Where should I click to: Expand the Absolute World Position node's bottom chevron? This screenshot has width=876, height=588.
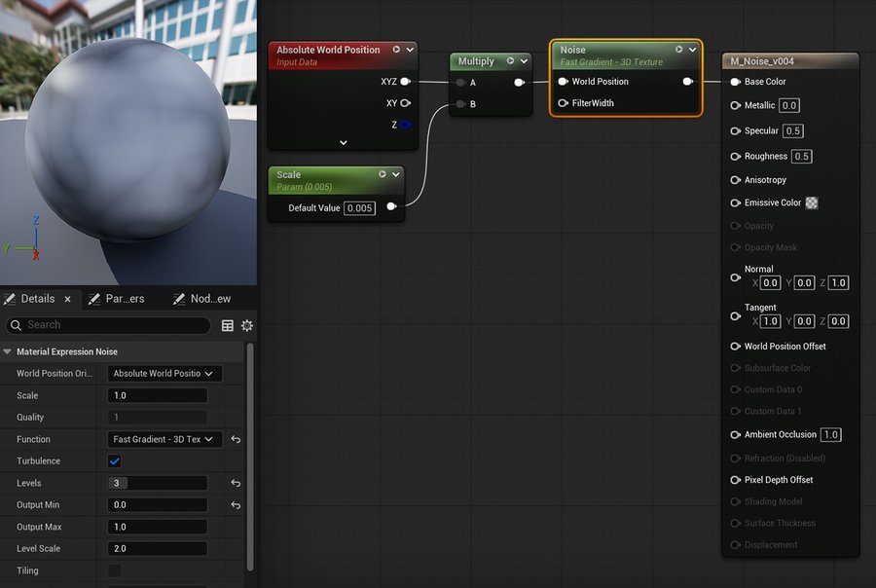pyautogui.click(x=343, y=142)
